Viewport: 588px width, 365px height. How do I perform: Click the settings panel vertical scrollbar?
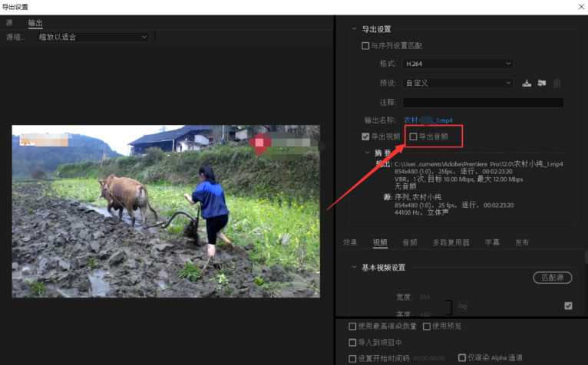click(586, 257)
